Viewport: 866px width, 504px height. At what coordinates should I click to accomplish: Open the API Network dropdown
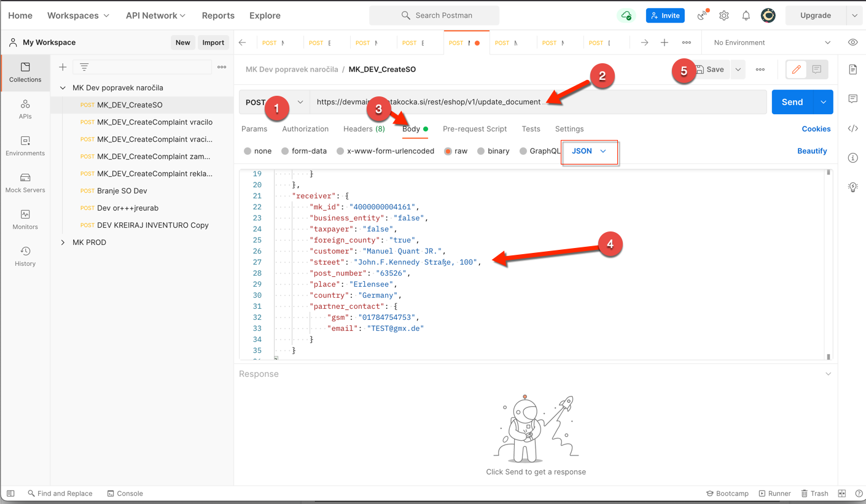tap(155, 15)
